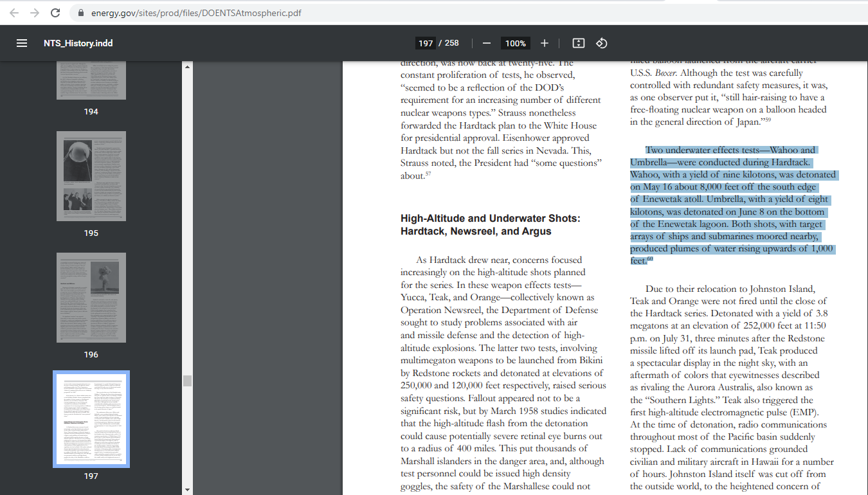Jump to the page 195 thumbnail

pos(91,176)
